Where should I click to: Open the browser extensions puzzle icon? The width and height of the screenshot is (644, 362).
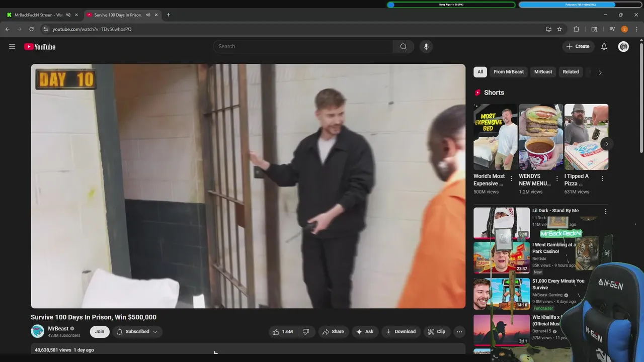(577, 29)
